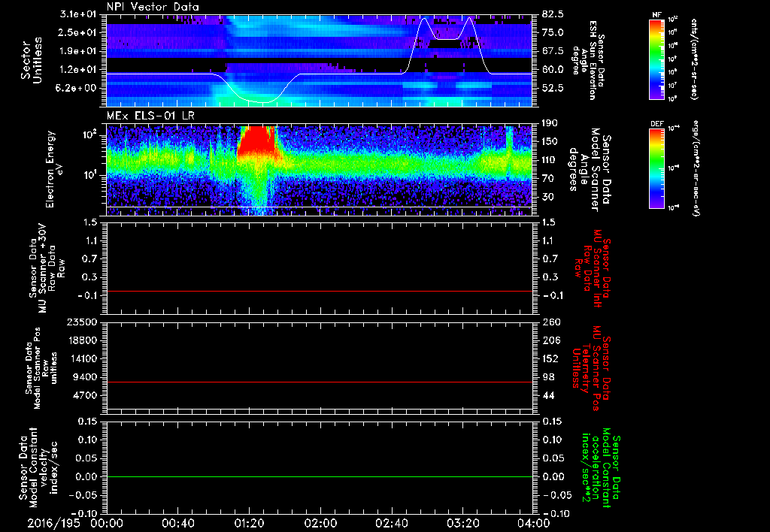
Task: Click the '03:20' time tick label
Action: (462, 523)
